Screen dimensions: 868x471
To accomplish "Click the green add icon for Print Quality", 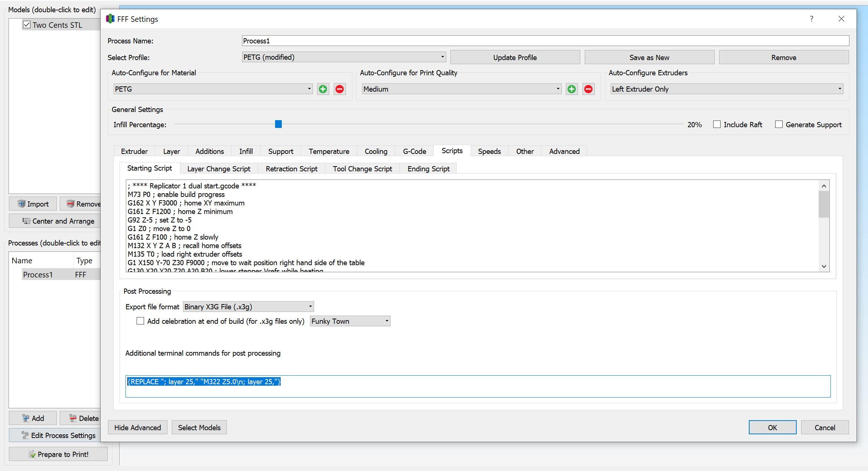I will click(x=571, y=89).
